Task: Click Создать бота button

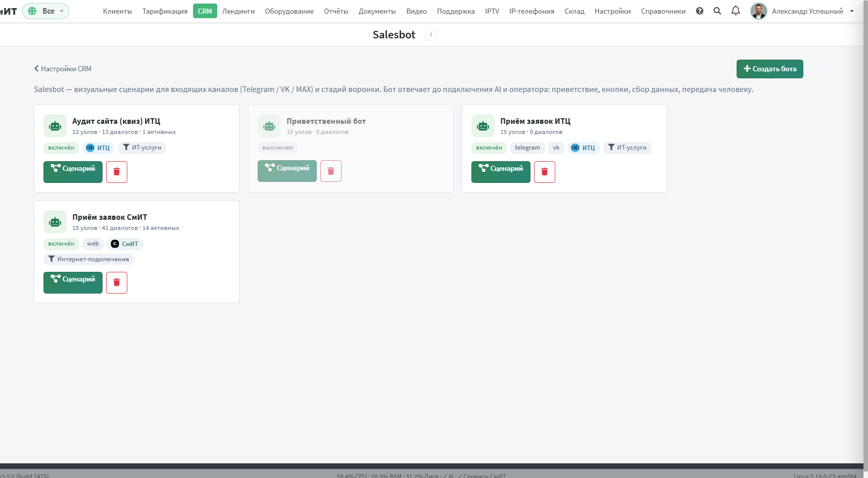Action: [x=770, y=69]
